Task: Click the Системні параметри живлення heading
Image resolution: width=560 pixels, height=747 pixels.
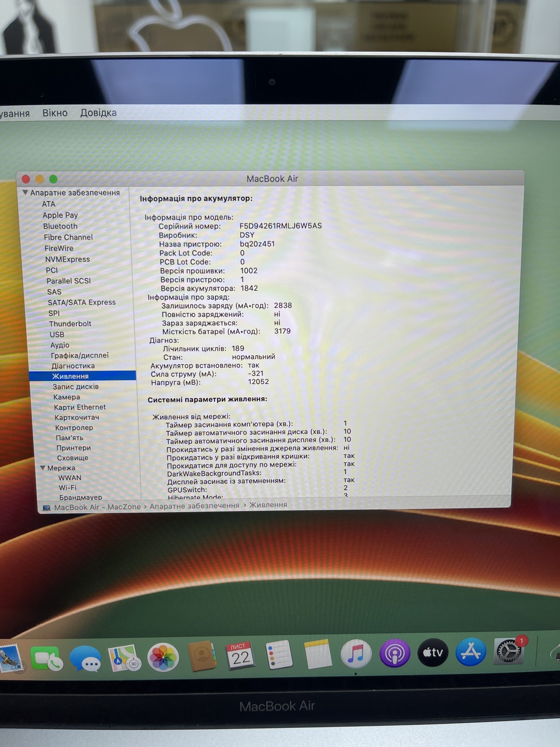Action: (208, 399)
